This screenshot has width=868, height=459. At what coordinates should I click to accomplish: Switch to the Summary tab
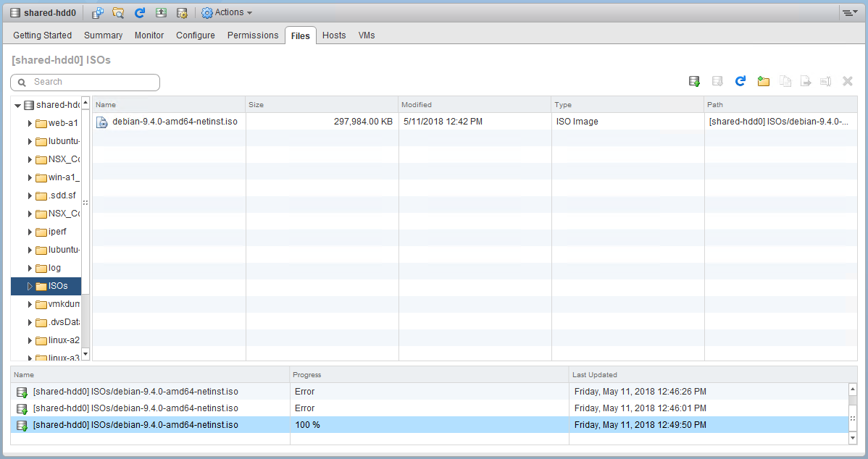(x=103, y=35)
